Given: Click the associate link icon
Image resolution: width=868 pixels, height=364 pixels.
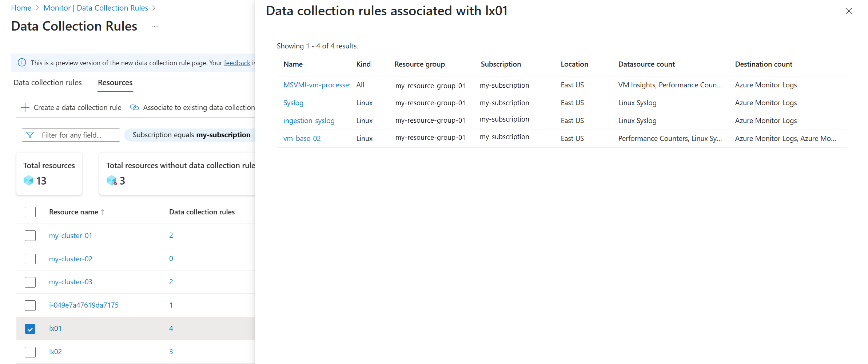Looking at the screenshot, I should pos(134,107).
